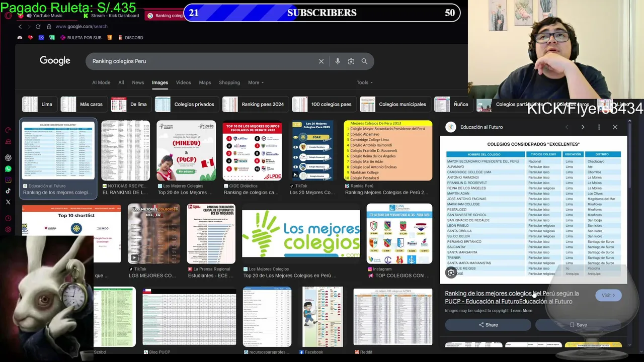This screenshot has width=644, height=362.
Task: Open the Educación al Futuro ranking thumbnail
Action: pos(58,150)
